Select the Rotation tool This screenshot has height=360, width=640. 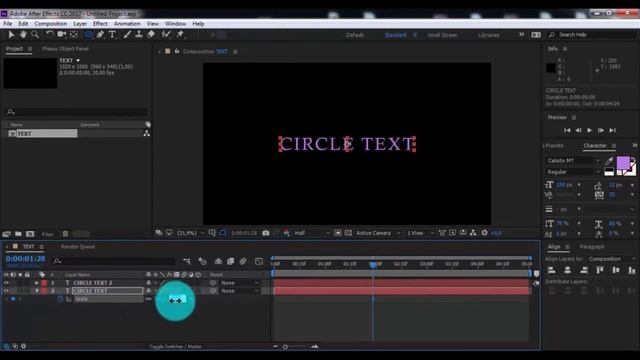49,35
